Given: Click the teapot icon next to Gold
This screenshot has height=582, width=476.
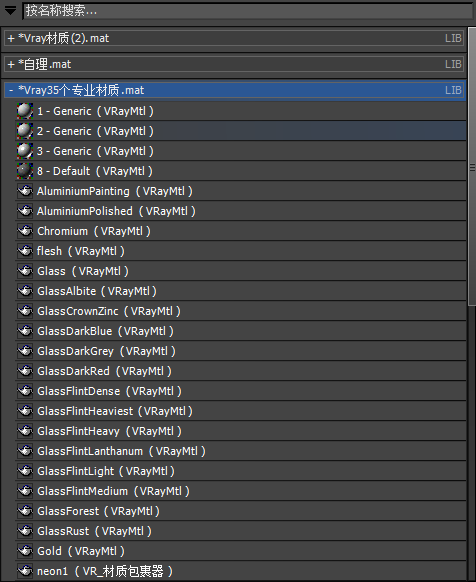Looking at the screenshot, I should tap(25, 552).
